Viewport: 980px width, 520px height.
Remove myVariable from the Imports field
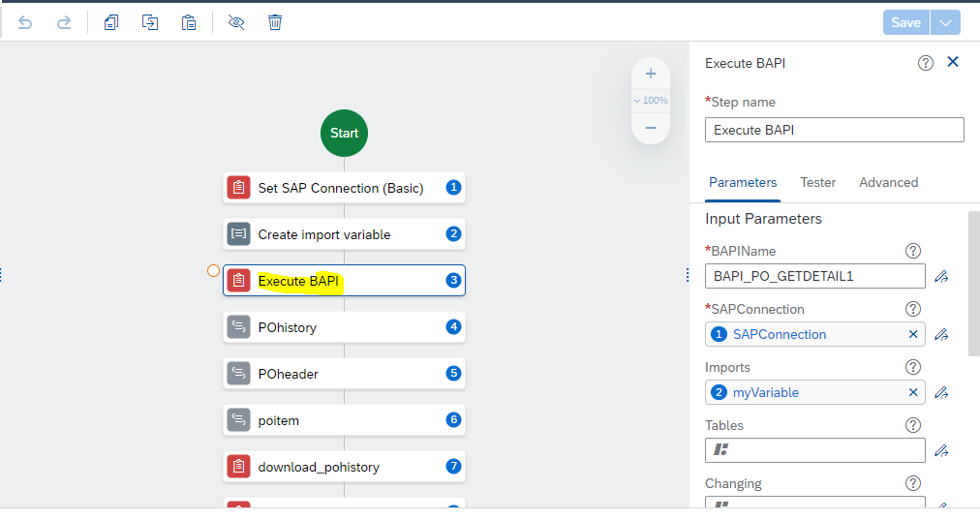tap(913, 392)
